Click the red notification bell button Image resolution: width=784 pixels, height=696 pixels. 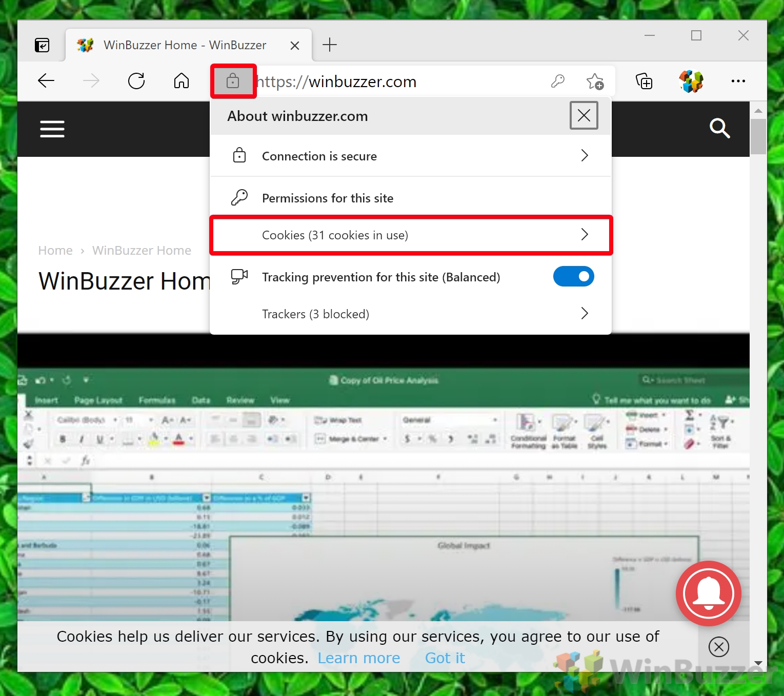click(x=709, y=593)
